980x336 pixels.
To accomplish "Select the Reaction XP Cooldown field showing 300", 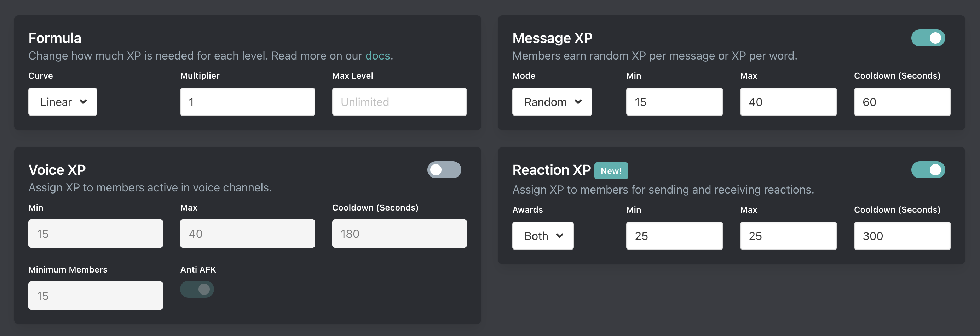I will coord(902,235).
